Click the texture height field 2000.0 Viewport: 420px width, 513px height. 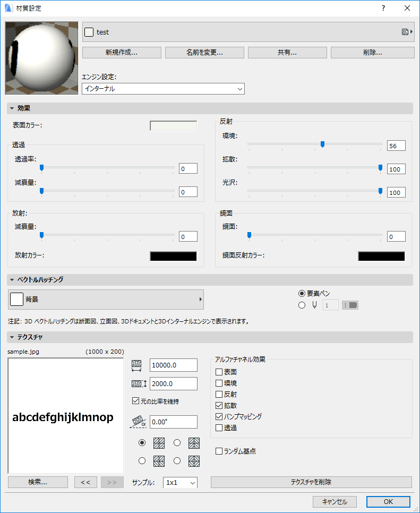174,384
